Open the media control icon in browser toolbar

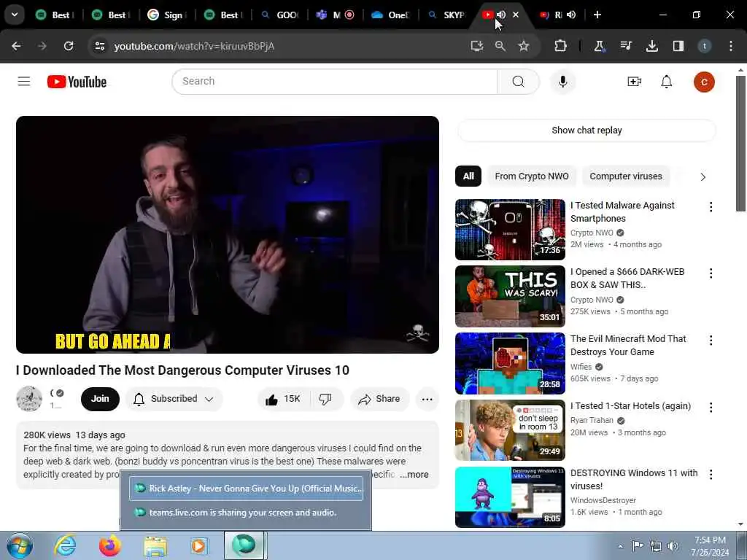tap(626, 46)
